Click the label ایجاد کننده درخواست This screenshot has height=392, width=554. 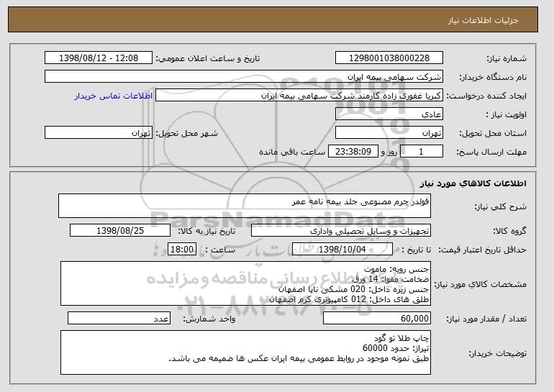tap(486, 96)
